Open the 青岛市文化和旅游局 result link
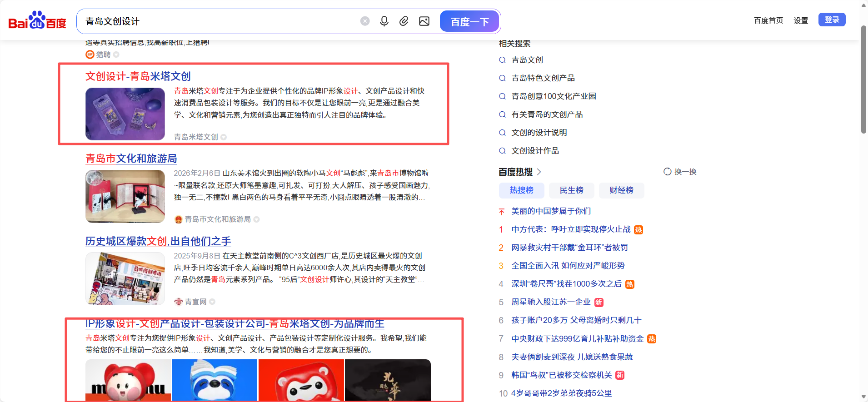This screenshot has width=868, height=402. tap(131, 159)
